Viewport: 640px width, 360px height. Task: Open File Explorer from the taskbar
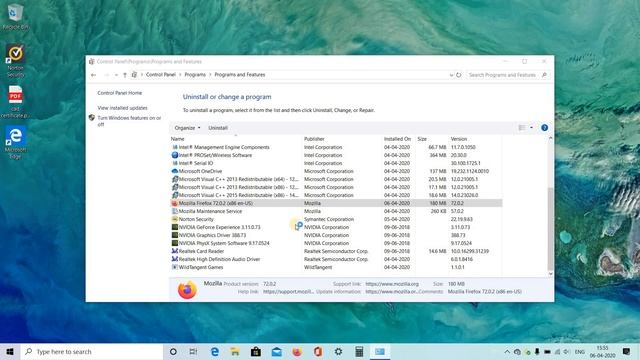tap(235, 351)
